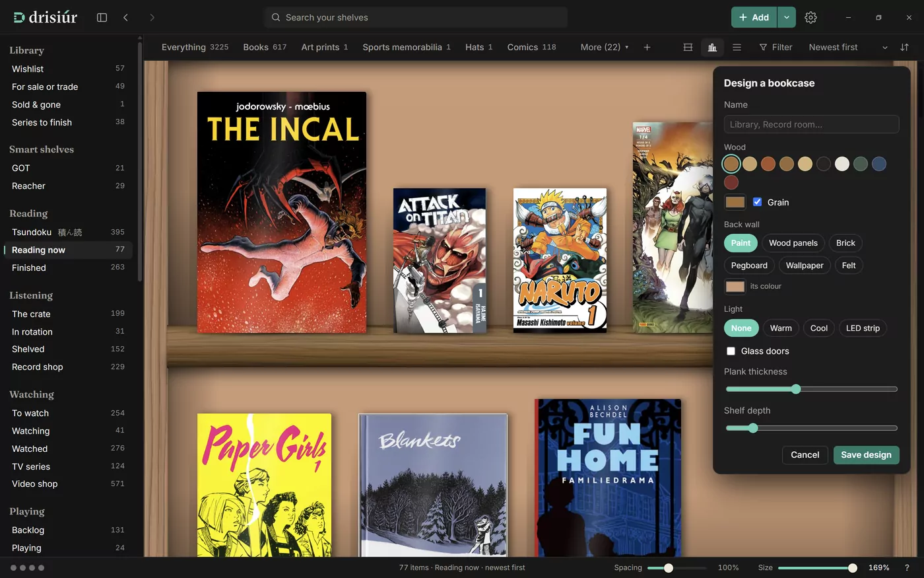Cancel the bookcase design
The image size is (924, 578).
tap(805, 455)
